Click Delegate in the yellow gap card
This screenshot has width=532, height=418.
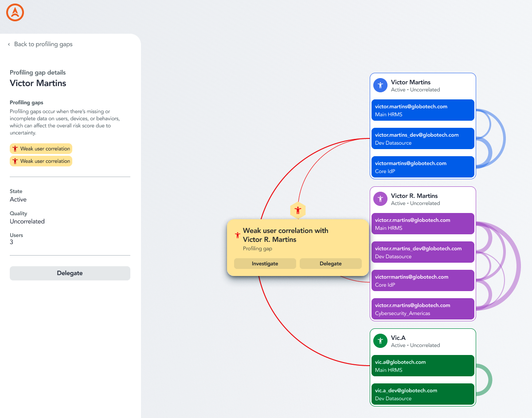[x=331, y=264]
